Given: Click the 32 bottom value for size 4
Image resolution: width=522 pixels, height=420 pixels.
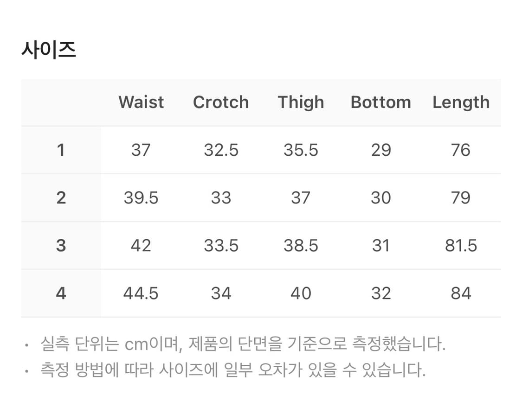Looking at the screenshot, I should click(381, 293).
